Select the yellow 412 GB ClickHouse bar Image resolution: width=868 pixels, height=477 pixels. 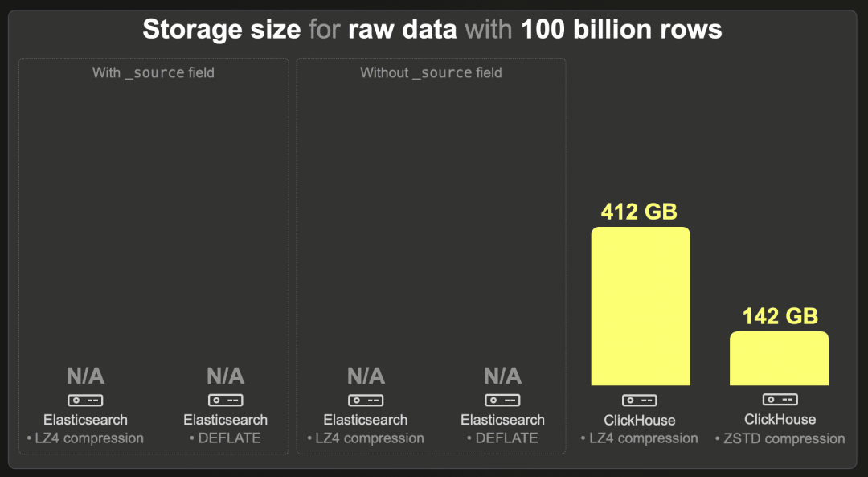coord(641,306)
